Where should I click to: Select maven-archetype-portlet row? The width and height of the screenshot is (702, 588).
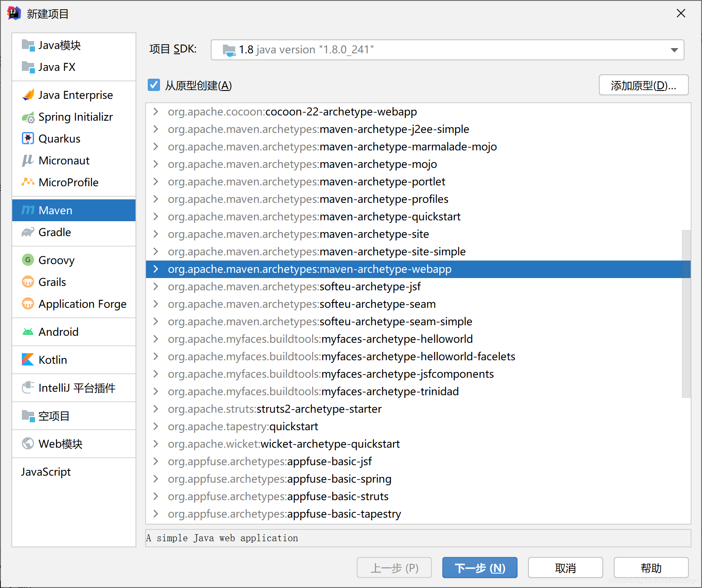coord(418,181)
